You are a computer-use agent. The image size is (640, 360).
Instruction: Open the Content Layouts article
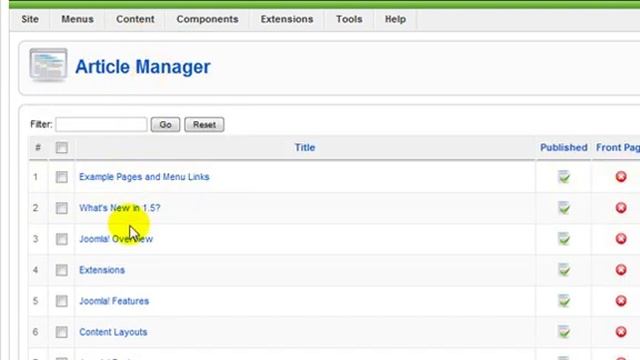pos(113,332)
